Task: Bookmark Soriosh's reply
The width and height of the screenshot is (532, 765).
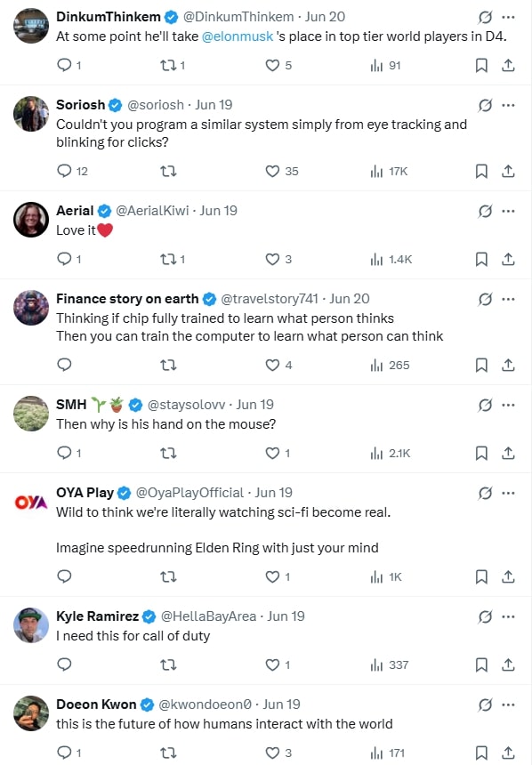Action: pos(482,171)
